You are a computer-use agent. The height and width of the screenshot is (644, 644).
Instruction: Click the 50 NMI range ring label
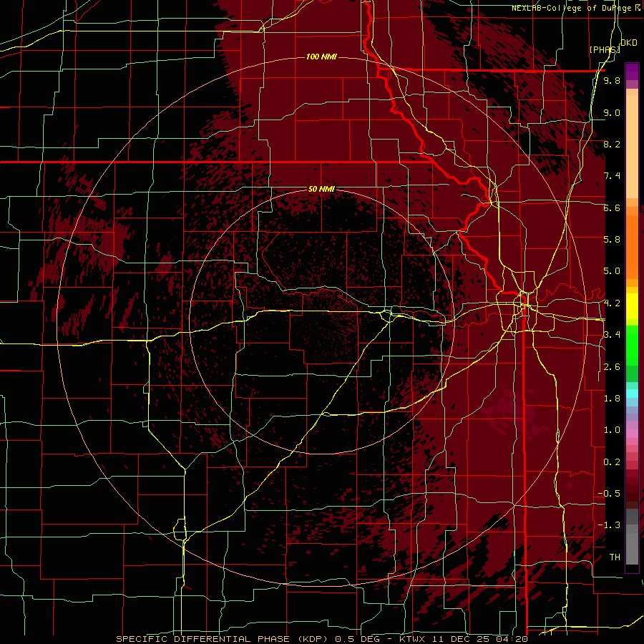tap(321, 189)
